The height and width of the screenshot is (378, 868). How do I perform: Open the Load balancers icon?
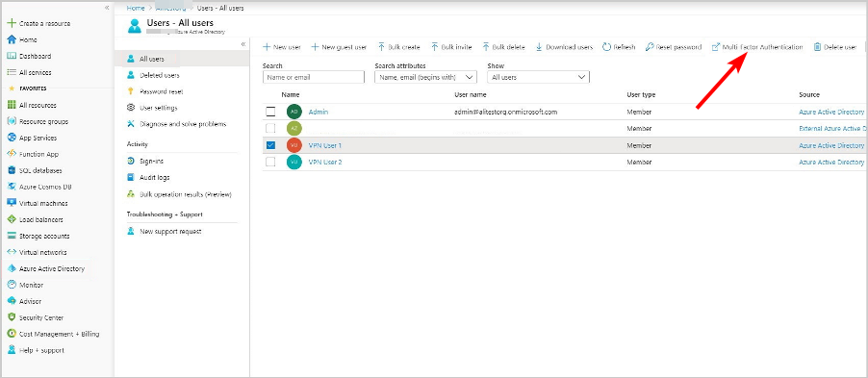(12, 219)
